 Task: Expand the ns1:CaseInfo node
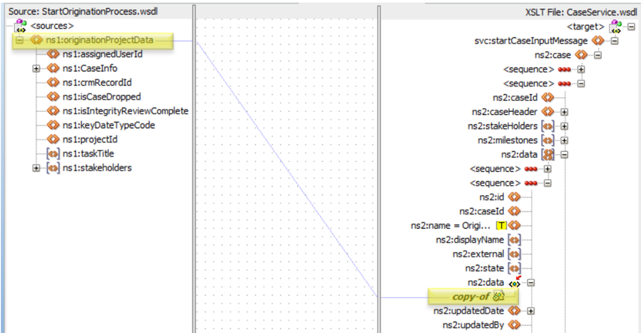click(39, 69)
